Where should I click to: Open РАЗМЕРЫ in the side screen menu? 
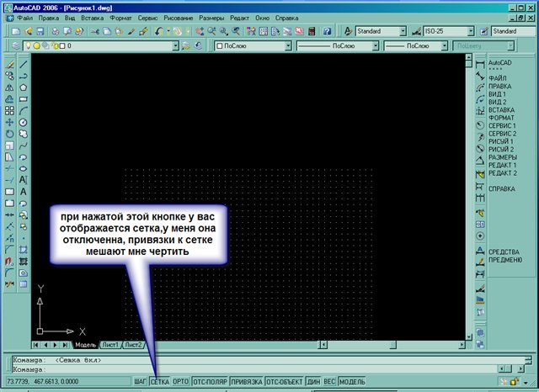click(x=503, y=157)
